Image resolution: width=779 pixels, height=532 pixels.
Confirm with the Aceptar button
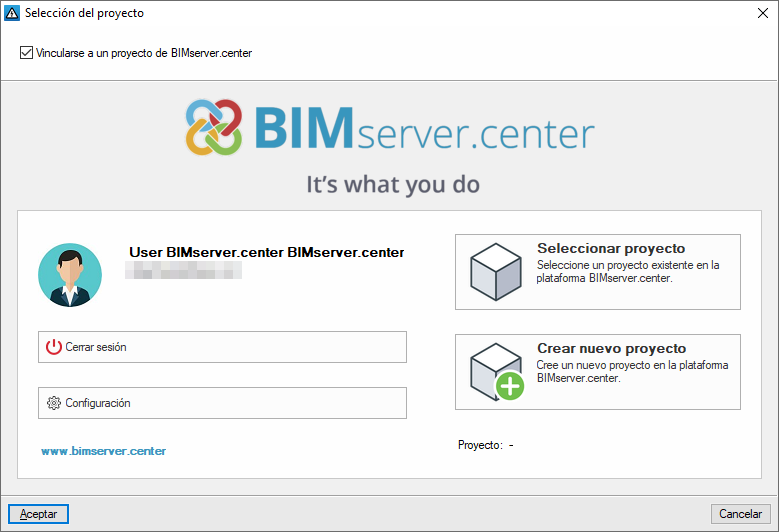[x=38, y=514]
